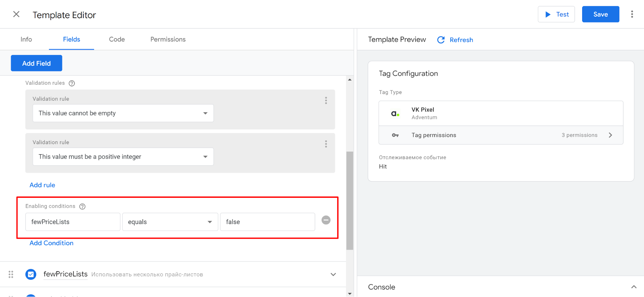The height and width of the screenshot is (297, 644).
Task: Click the condition value field containing false
Action: [x=267, y=222]
